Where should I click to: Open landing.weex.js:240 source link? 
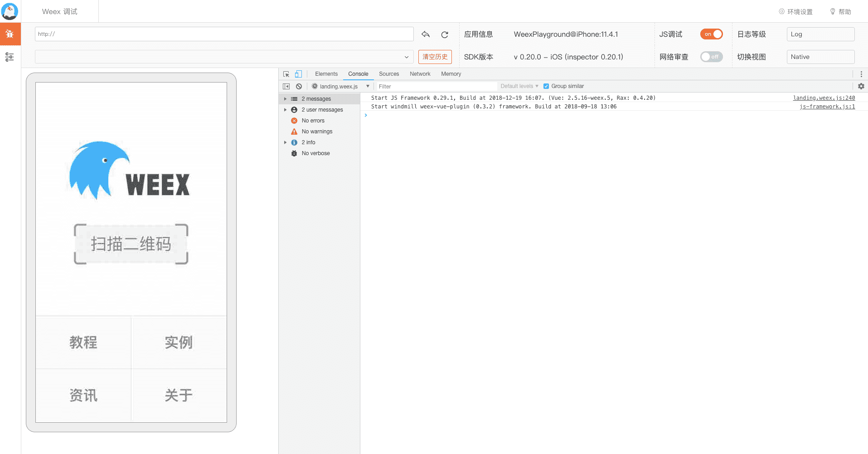click(x=824, y=98)
